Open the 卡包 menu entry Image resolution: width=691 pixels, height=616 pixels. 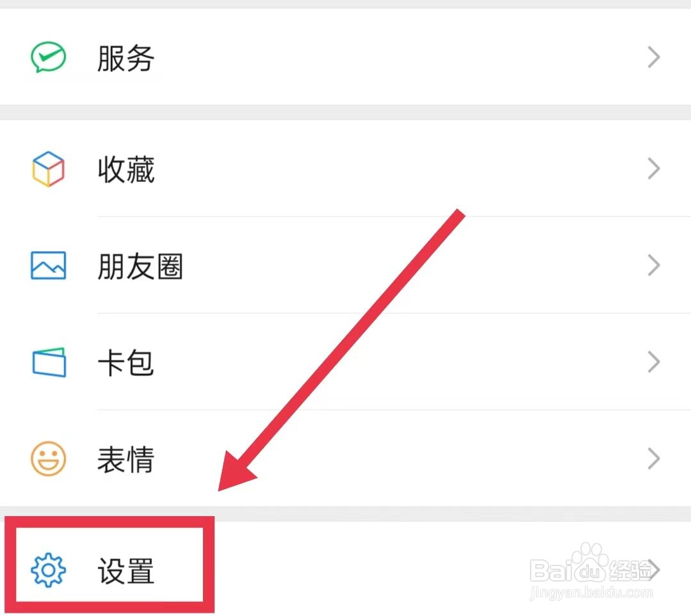tap(346, 362)
